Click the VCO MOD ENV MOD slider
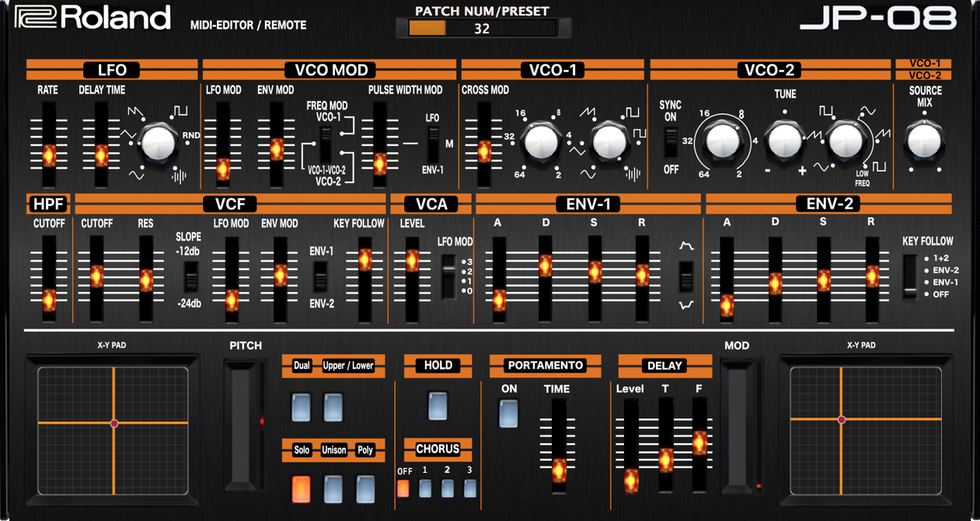The image size is (980, 521). coord(275,144)
